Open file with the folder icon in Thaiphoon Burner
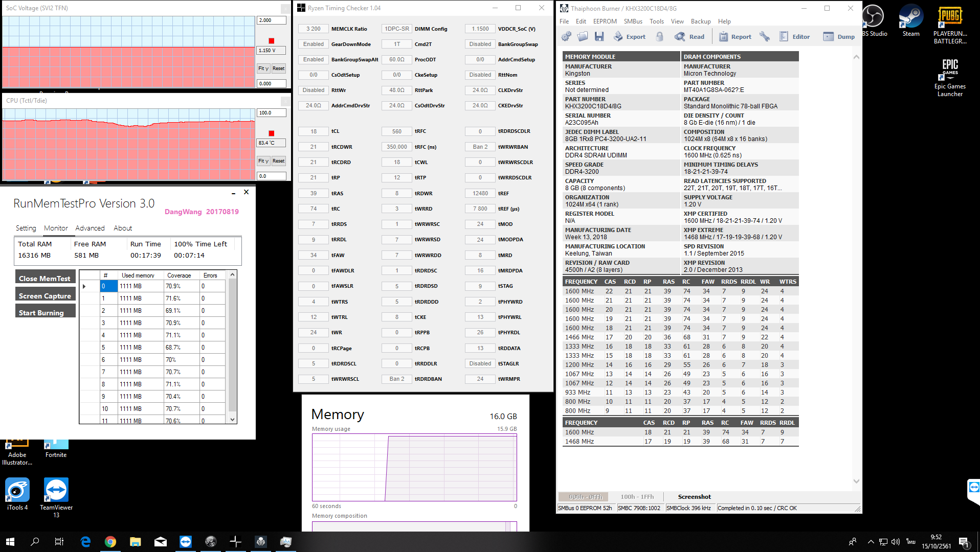 [x=583, y=36]
